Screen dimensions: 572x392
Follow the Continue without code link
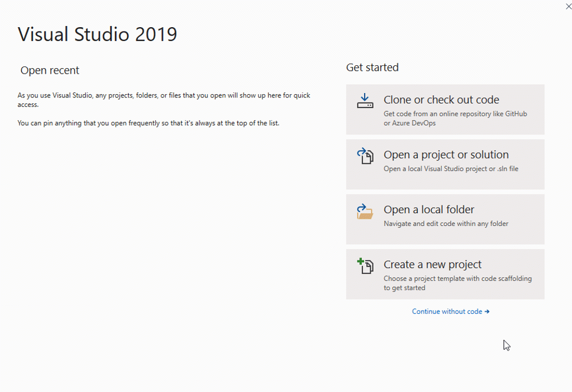pyautogui.click(x=451, y=312)
